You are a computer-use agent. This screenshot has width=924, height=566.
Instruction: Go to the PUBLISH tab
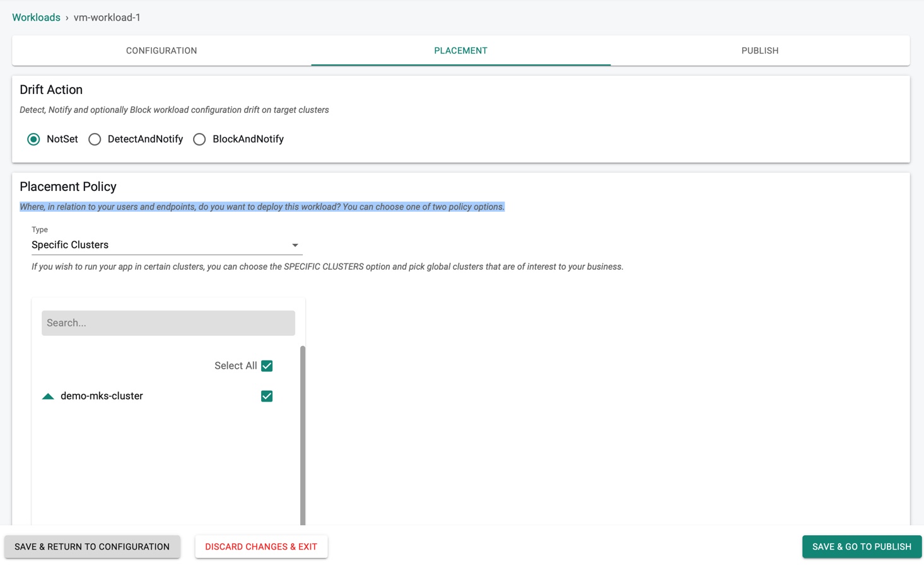click(760, 50)
